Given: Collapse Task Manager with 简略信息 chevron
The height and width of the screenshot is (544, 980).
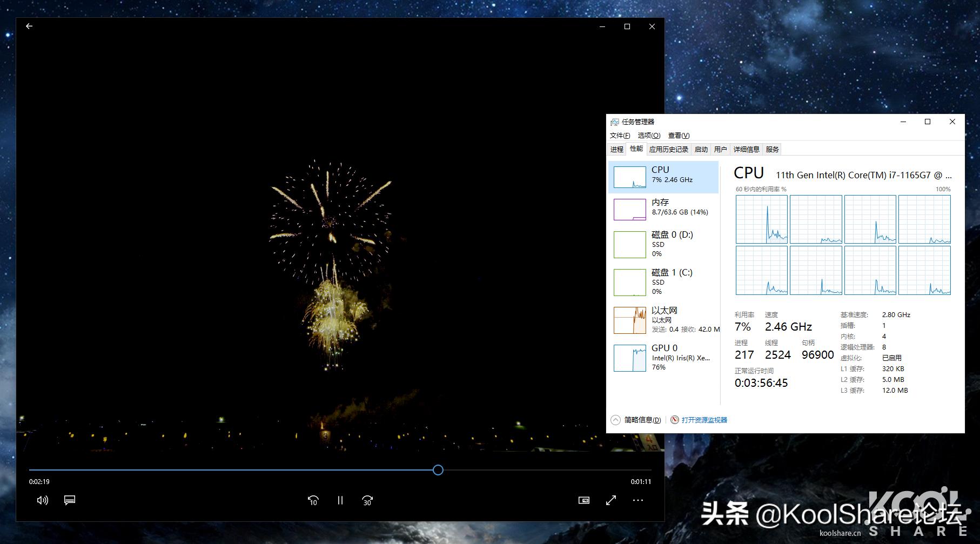Looking at the screenshot, I should [x=615, y=420].
